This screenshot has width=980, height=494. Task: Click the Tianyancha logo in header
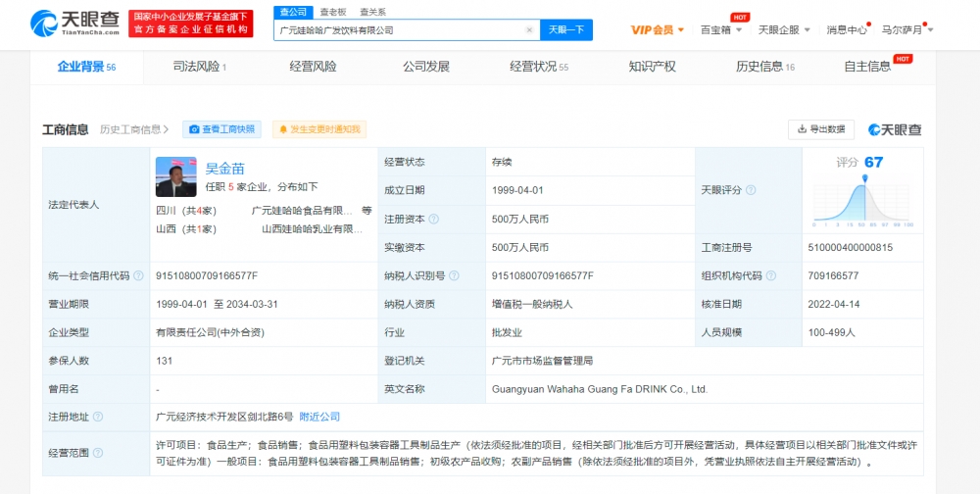click(66, 23)
